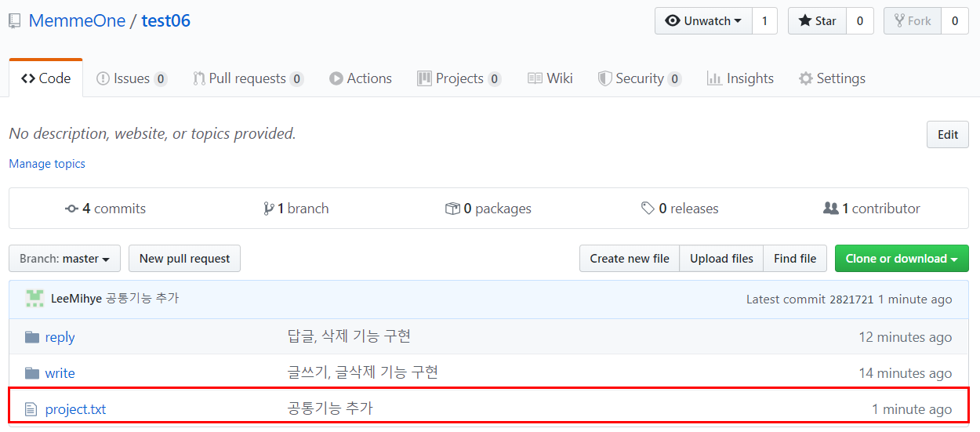This screenshot has height=432, width=980.
Task: Click the Projects count badge 0
Action: point(494,78)
